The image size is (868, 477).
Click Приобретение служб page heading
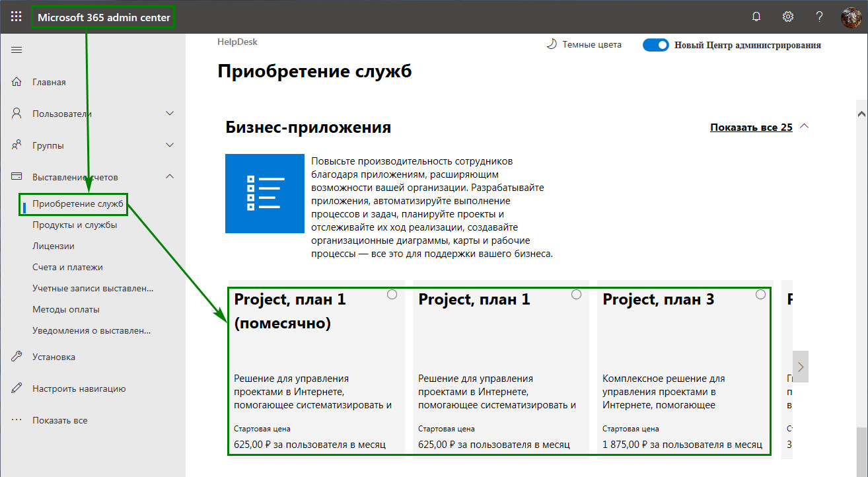(314, 71)
